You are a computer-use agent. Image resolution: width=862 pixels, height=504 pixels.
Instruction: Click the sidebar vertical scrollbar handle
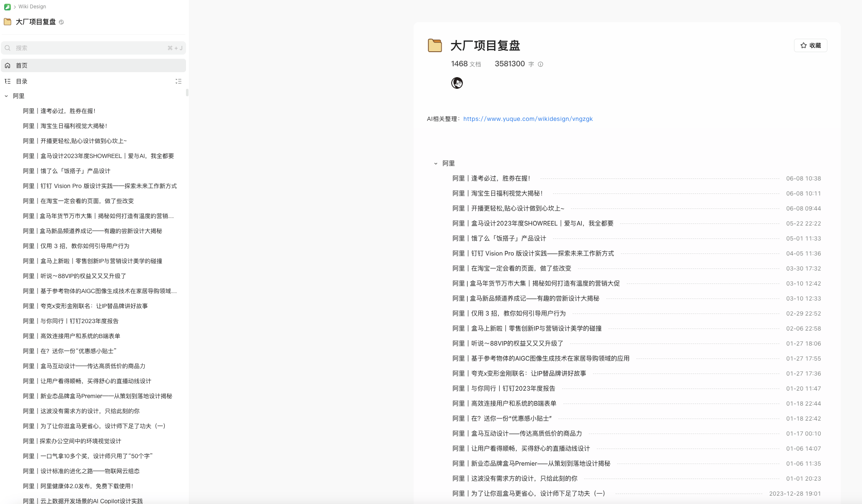pos(187,93)
